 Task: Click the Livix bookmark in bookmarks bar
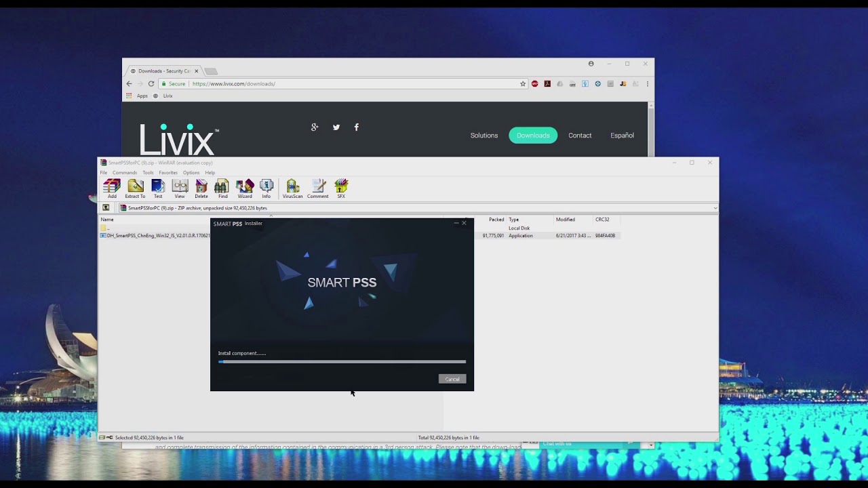(163, 96)
